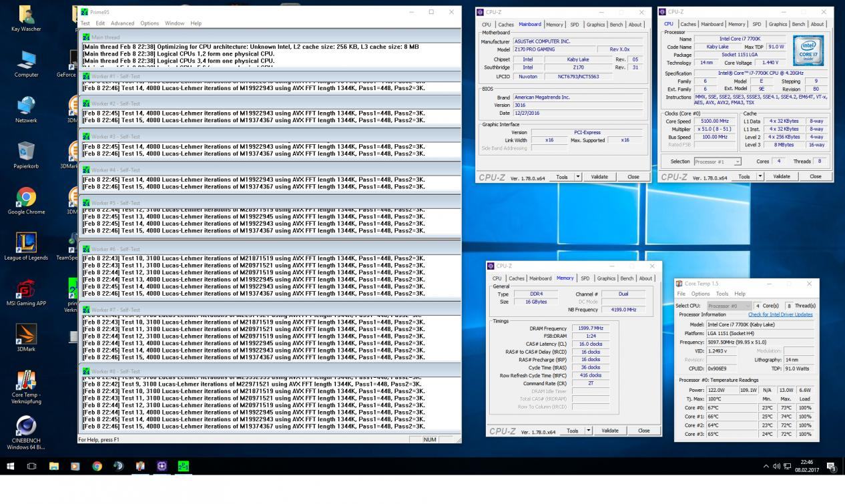The image size is (845, 504).
Task: Click the Chrome icon in the taskbar
Action: click(x=97, y=466)
